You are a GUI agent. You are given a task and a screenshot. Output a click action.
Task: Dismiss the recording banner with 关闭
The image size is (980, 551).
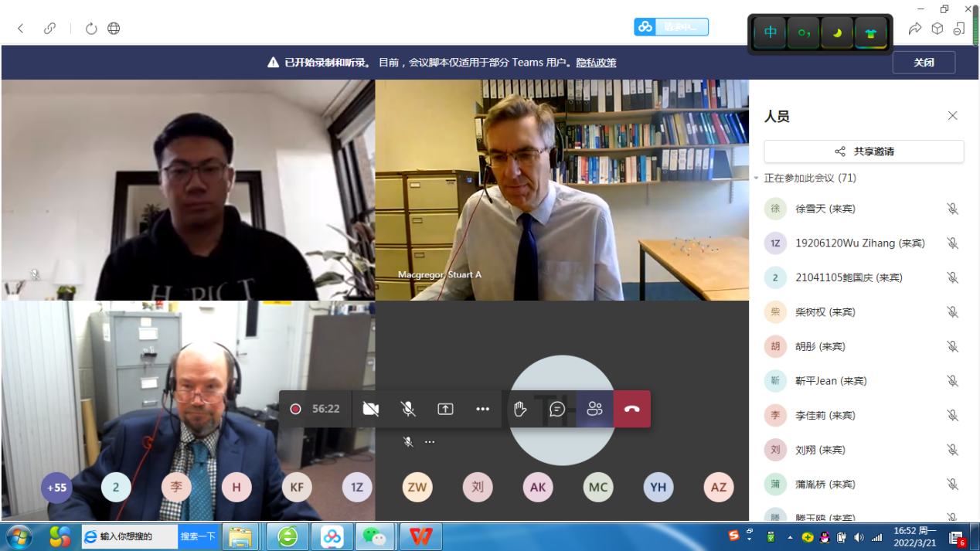pos(924,63)
